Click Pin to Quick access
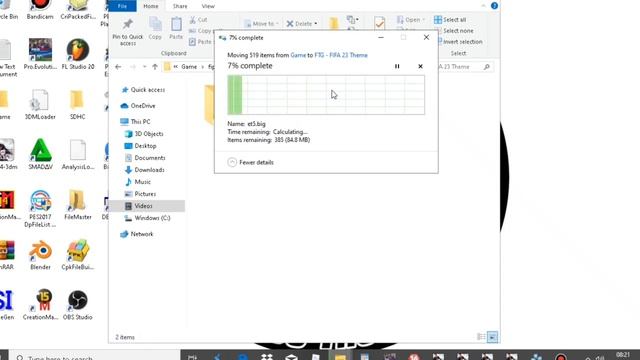This screenshot has width=640, height=360. point(128,32)
